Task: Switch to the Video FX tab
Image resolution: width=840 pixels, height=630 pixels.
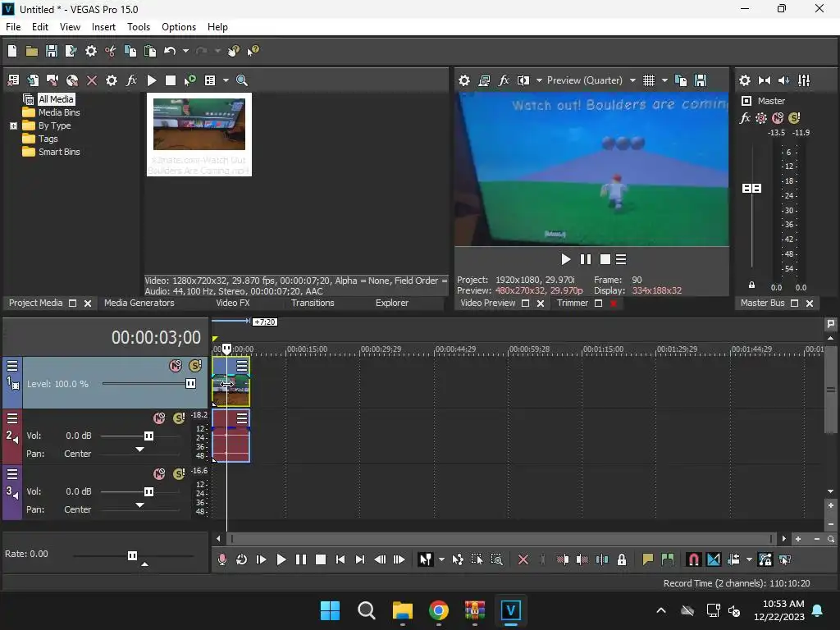Action: pos(232,304)
